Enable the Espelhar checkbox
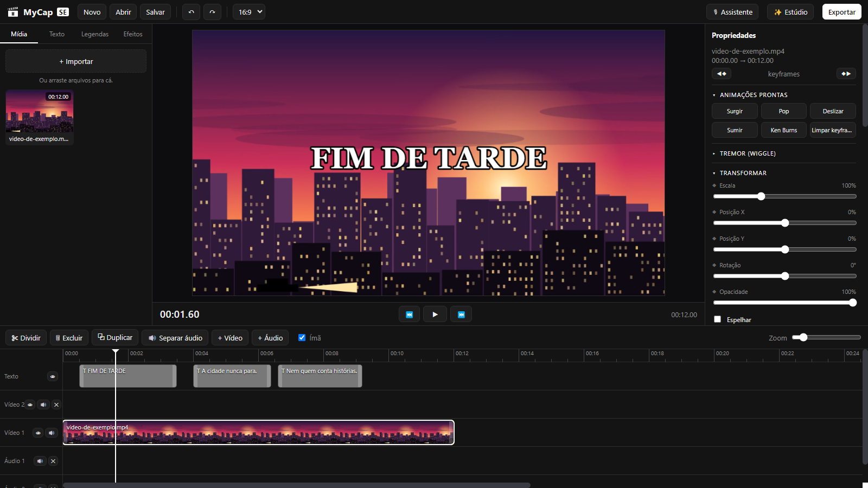868x488 pixels. pyautogui.click(x=718, y=319)
